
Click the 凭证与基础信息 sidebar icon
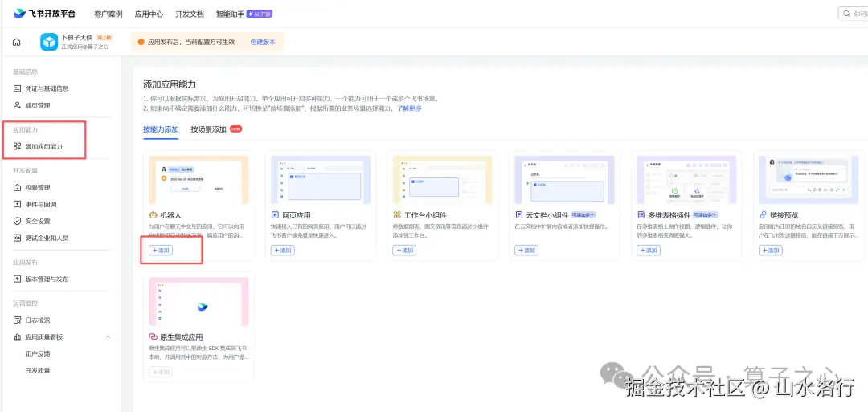pos(17,88)
